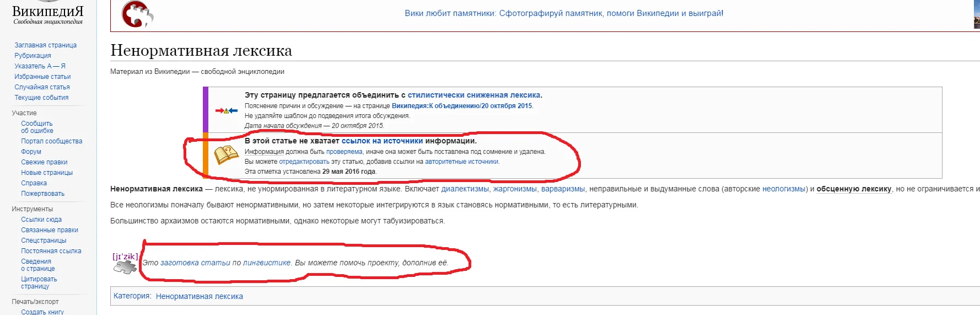Open Ссылки сюда tool link

coord(41,220)
